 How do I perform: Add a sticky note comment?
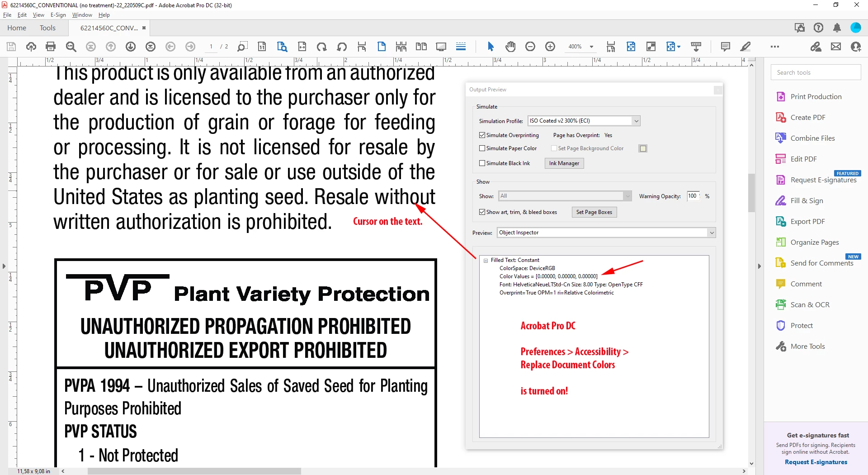click(x=726, y=47)
